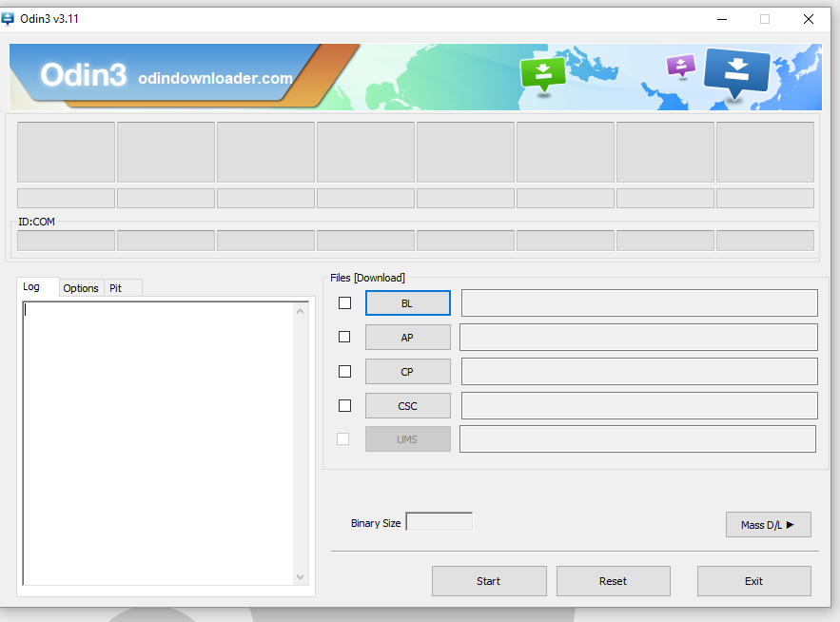Click the purple download icon in banner
The image size is (840, 622).
tap(680, 65)
